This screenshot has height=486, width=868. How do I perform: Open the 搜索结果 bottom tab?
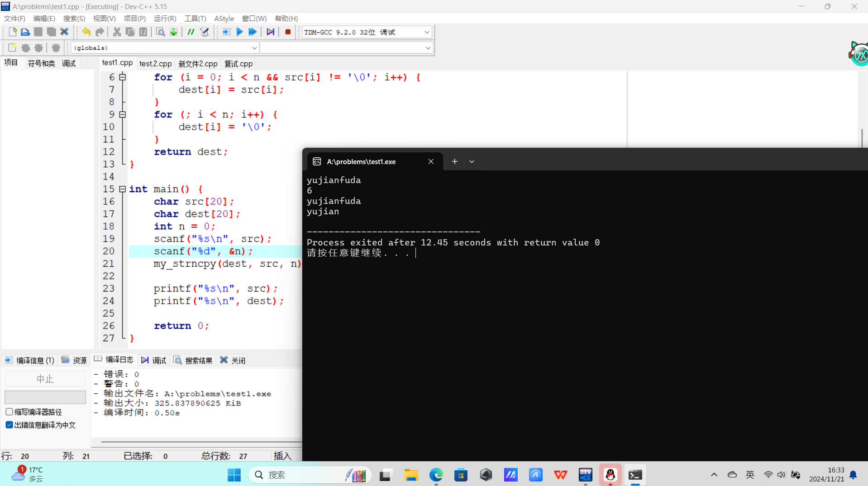[x=193, y=360]
